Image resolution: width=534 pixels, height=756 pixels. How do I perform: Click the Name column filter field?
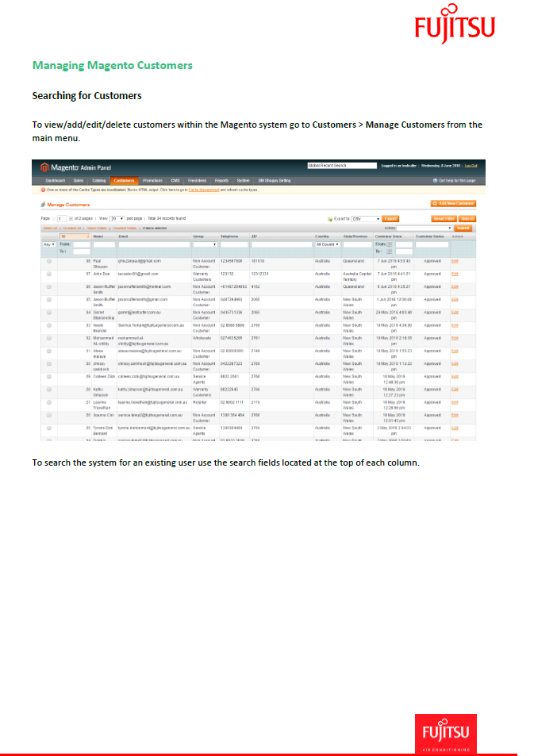pyautogui.click(x=104, y=244)
